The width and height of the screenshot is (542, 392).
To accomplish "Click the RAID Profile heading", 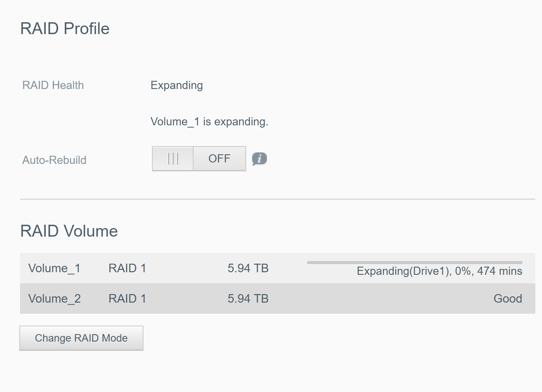I will 65,29.
